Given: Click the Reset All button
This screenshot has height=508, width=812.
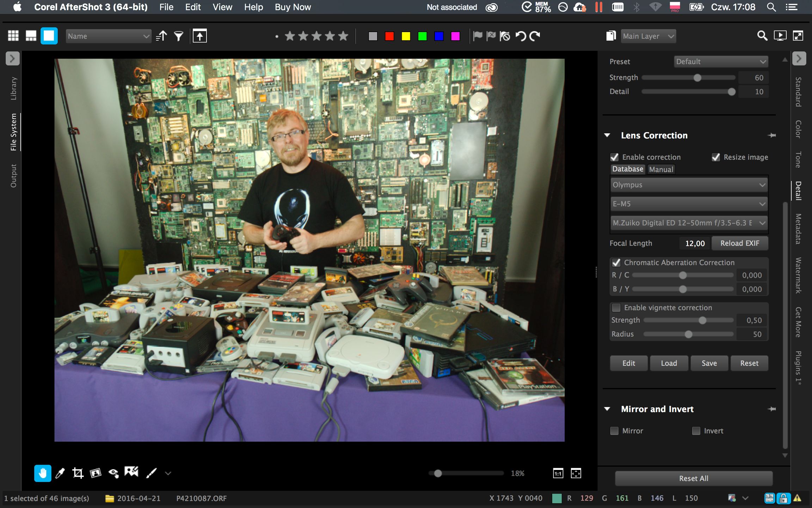Looking at the screenshot, I should coord(693,478).
